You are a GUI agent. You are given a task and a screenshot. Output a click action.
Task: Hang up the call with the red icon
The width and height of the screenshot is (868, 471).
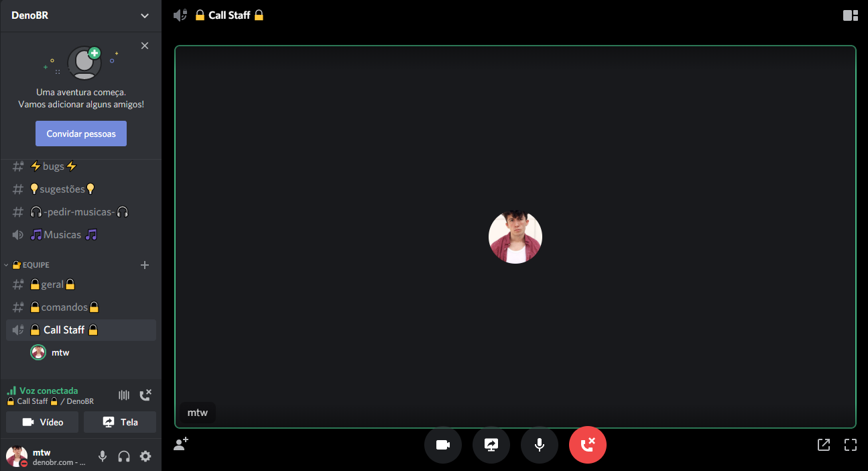[x=588, y=445]
